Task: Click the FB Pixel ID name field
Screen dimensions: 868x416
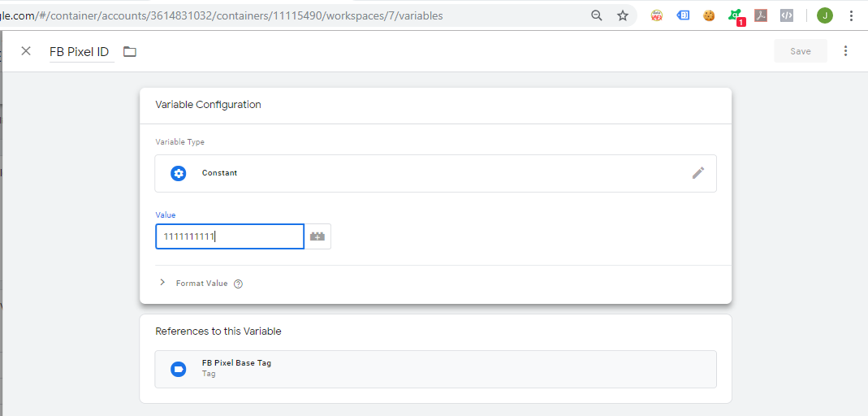Action: pyautogui.click(x=79, y=52)
